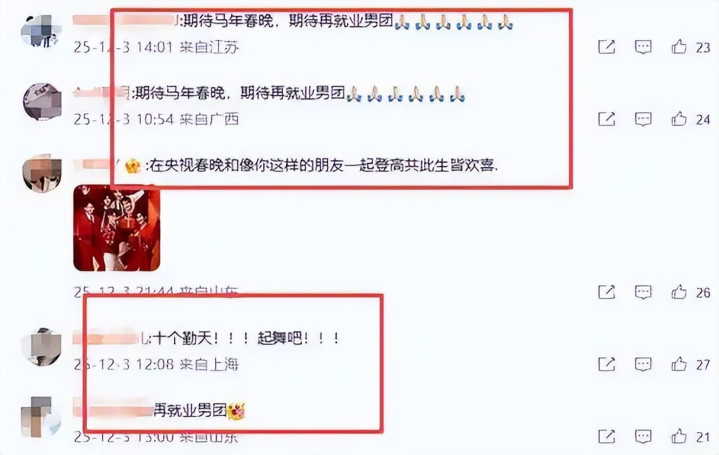The image size is (719, 455).
Task: Reply to the comment with 26 likes
Action: click(643, 292)
